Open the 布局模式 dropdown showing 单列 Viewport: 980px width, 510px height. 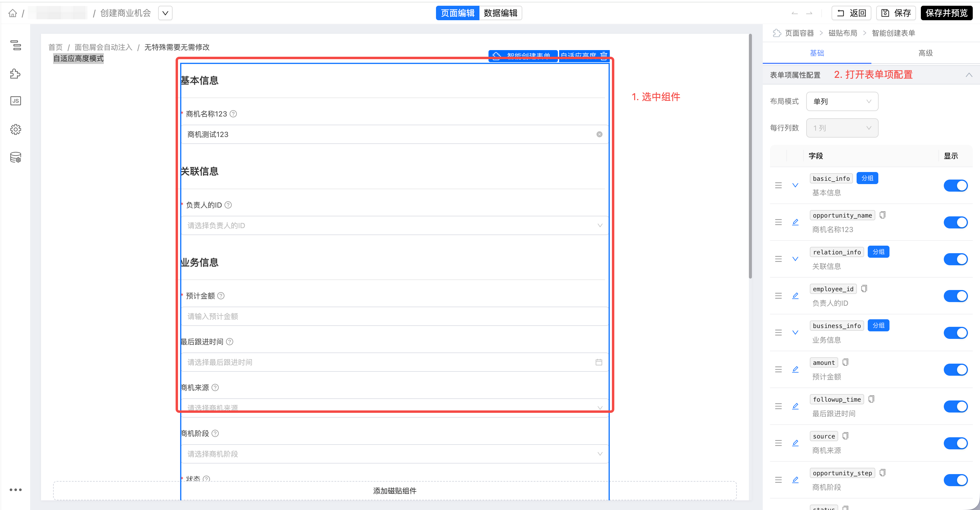pyautogui.click(x=842, y=102)
